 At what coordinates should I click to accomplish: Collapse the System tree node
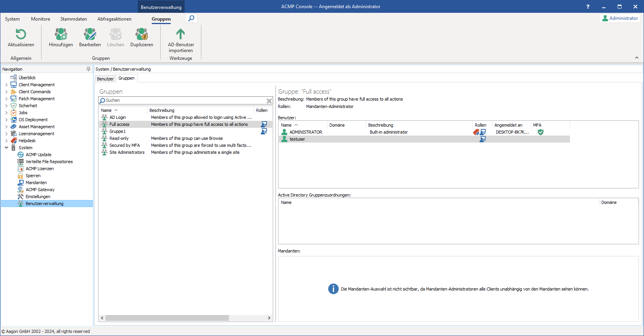tap(6, 148)
